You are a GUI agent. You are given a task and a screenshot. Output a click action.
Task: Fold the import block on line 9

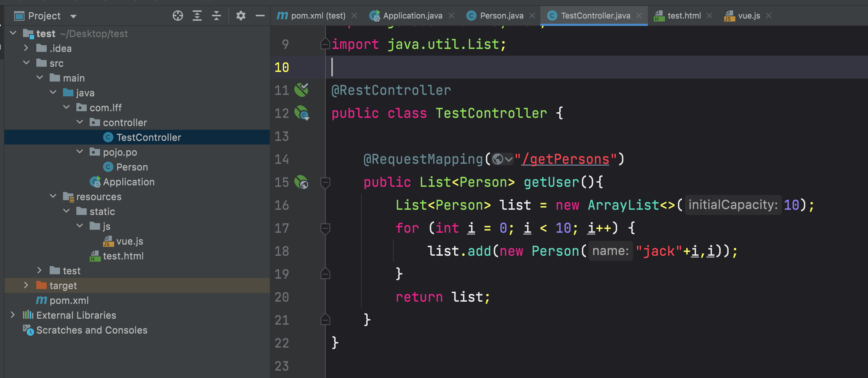point(325,44)
